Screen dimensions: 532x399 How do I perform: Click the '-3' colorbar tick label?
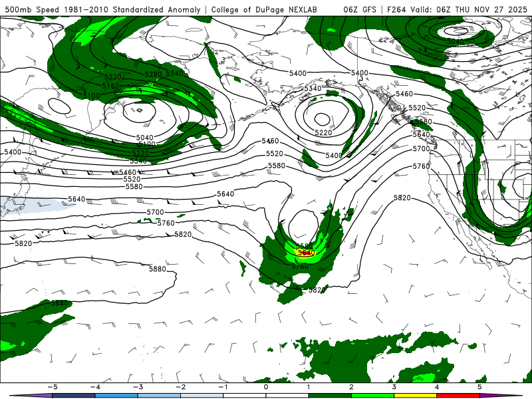tap(138, 387)
